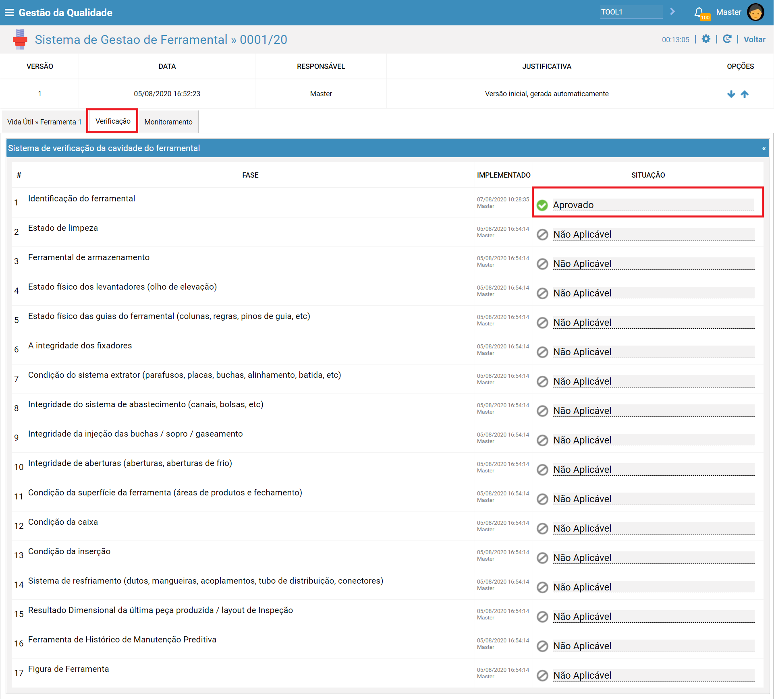Click the SITUAÇÃO column header

tap(648, 175)
